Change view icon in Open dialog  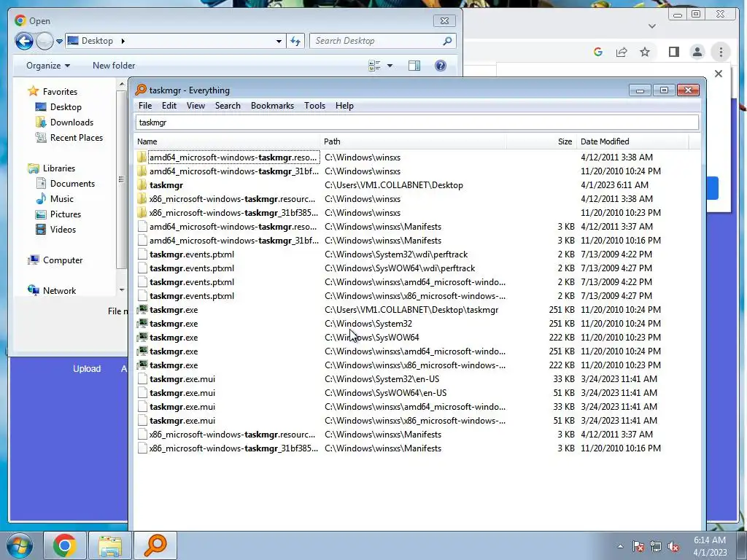click(x=374, y=65)
